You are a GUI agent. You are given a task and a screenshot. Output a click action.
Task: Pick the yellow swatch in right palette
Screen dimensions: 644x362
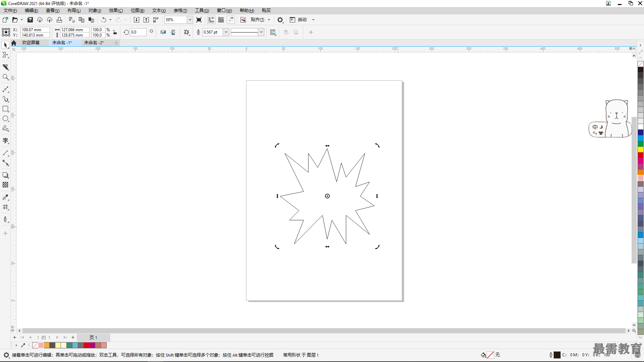coord(641,149)
